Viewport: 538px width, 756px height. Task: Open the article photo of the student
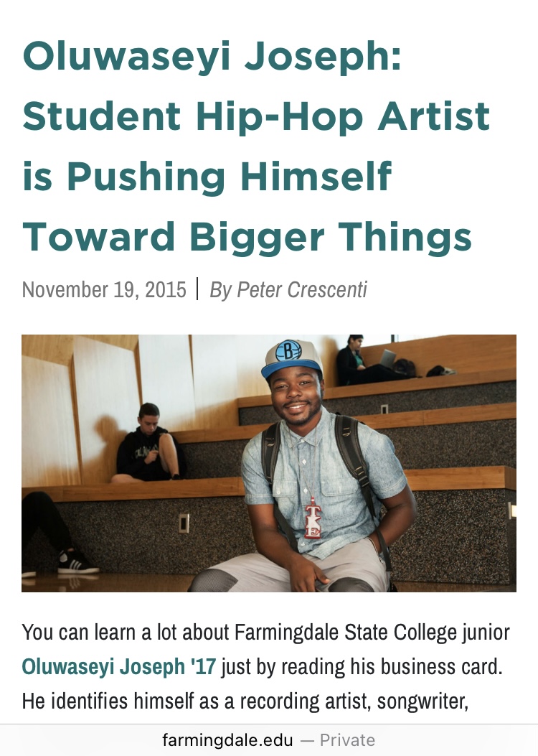268,462
